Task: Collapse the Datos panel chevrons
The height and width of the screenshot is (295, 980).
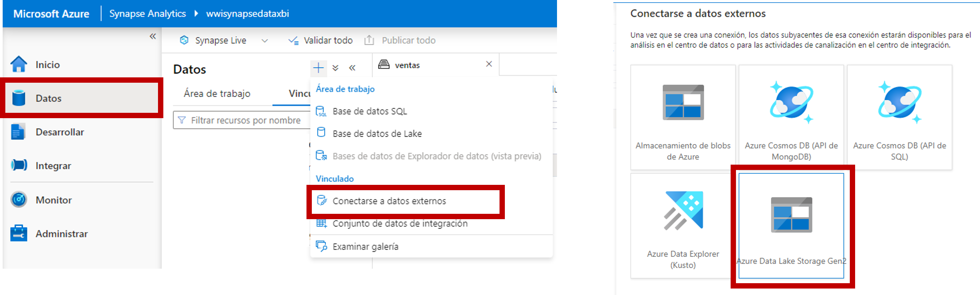Action: [352, 68]
